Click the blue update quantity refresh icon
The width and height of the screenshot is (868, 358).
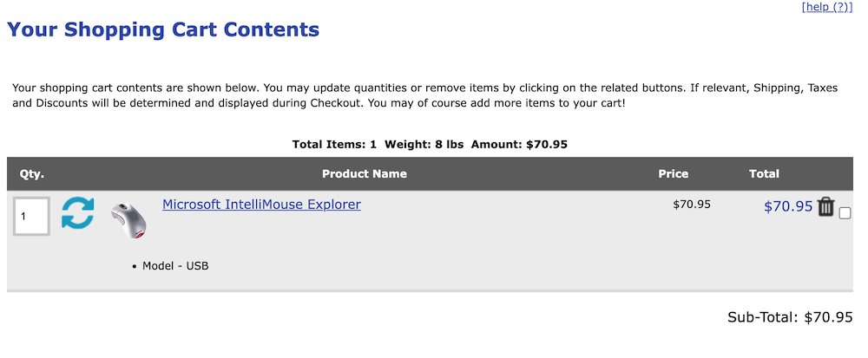[x=77, y=213]
